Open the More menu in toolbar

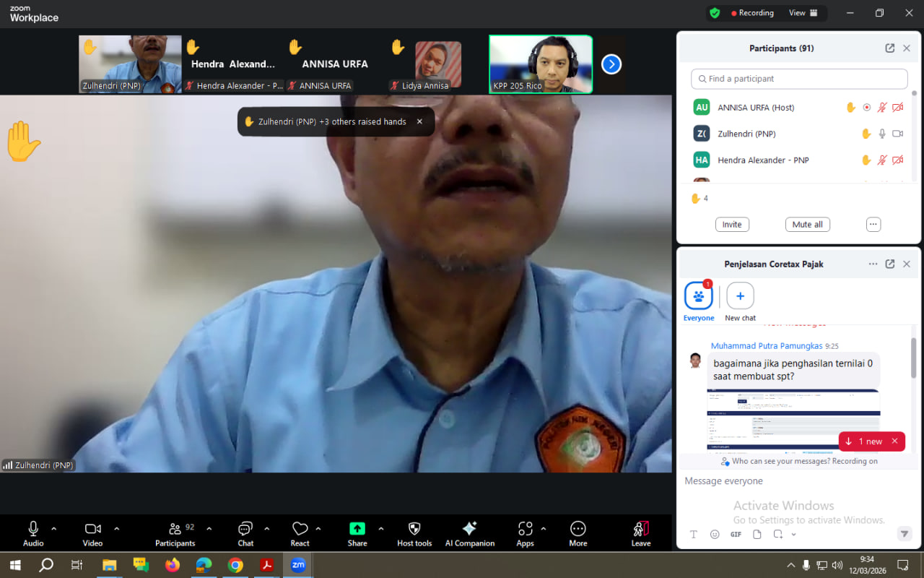click(x=577, y=529)
